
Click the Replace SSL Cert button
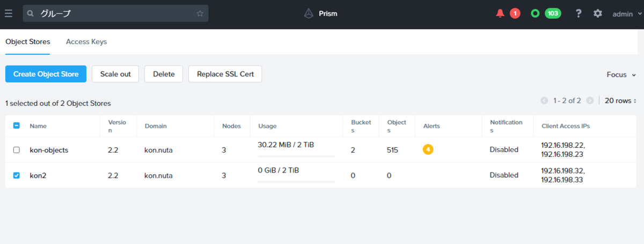point(225,74)
